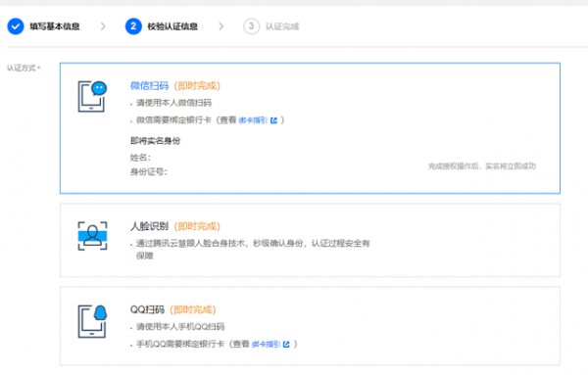Click the QQ scan phone icon
The height and width of the screenshot is (375, 588).
tap(92, 321)
